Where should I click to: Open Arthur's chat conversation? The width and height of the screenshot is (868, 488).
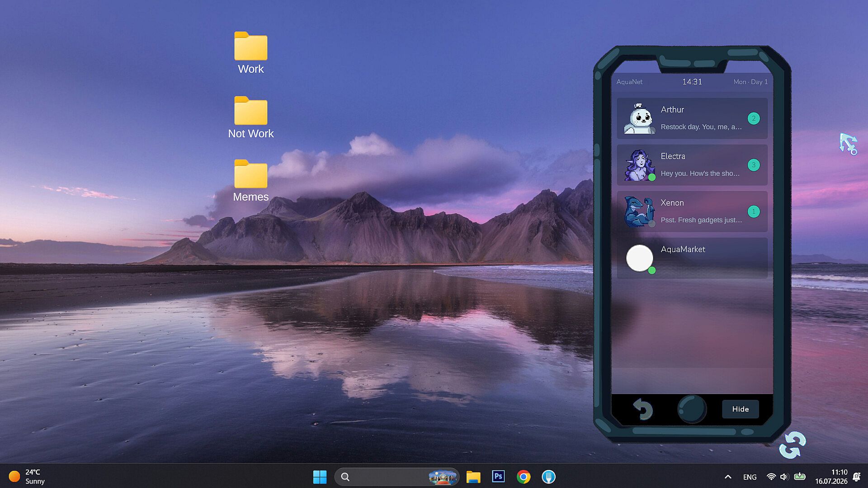click(x=692, y=118)
